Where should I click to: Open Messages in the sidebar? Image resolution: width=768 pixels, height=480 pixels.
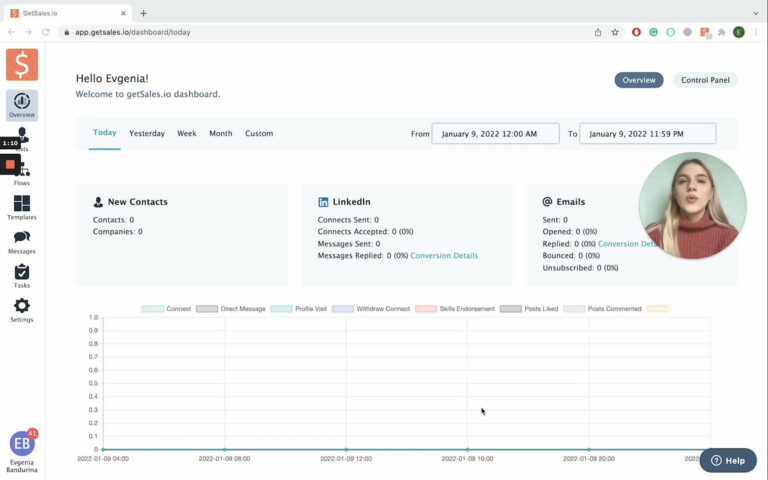(x=22, y=242)
